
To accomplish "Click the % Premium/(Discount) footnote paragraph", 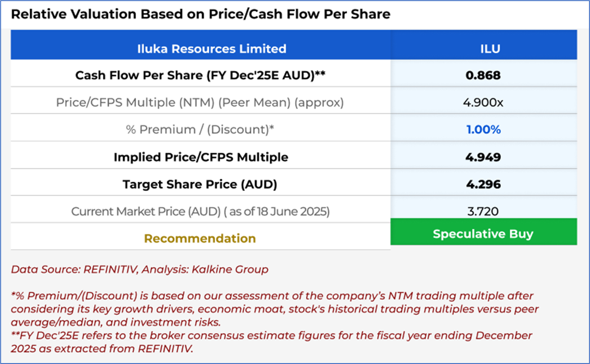I will [x=274, y=308].
